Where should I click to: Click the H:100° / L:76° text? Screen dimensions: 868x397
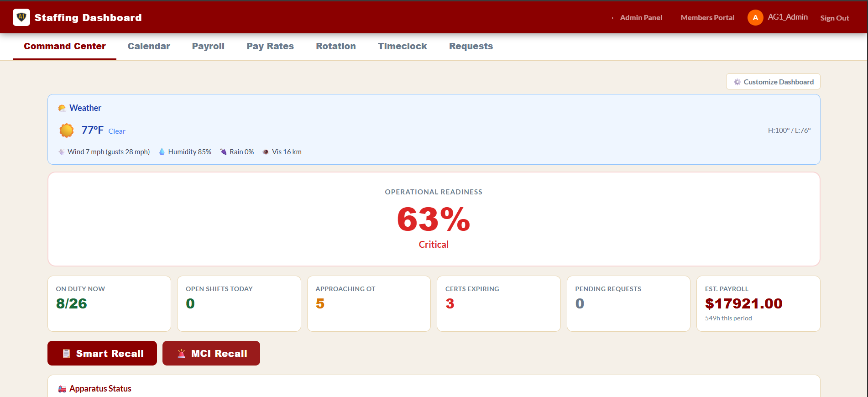[x=789, y=131]
